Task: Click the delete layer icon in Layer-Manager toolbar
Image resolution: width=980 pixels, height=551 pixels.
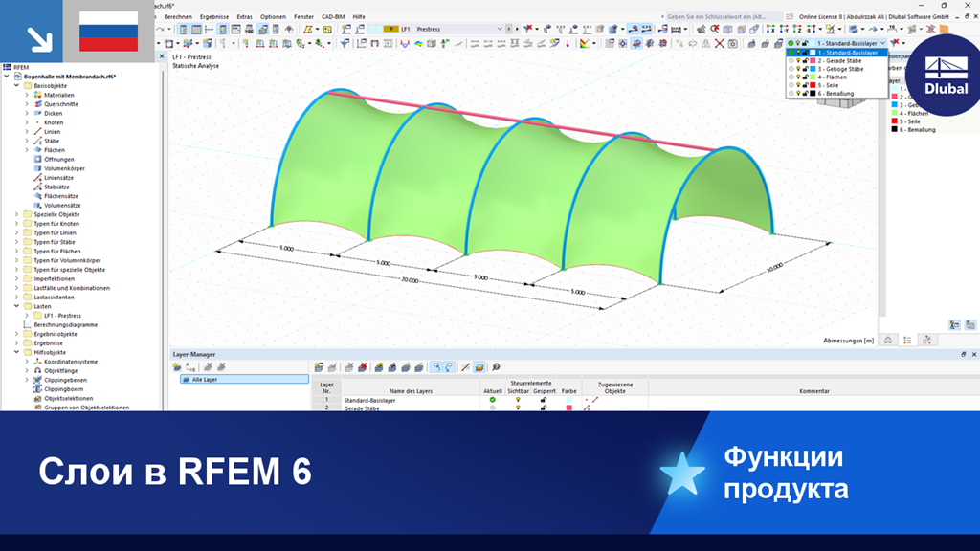Action: click(x=363, y=367)
